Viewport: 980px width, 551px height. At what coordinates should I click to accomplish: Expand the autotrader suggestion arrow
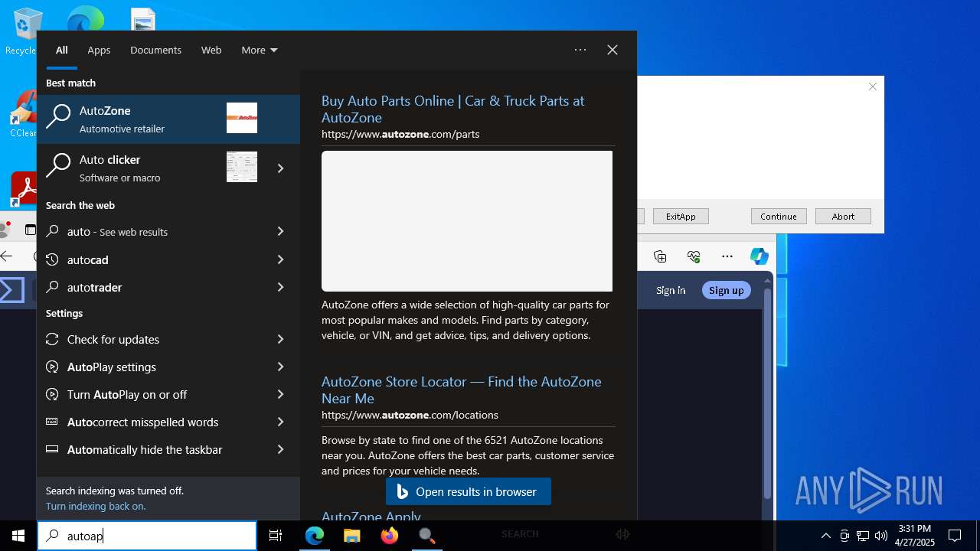click(x=280, y=287)
